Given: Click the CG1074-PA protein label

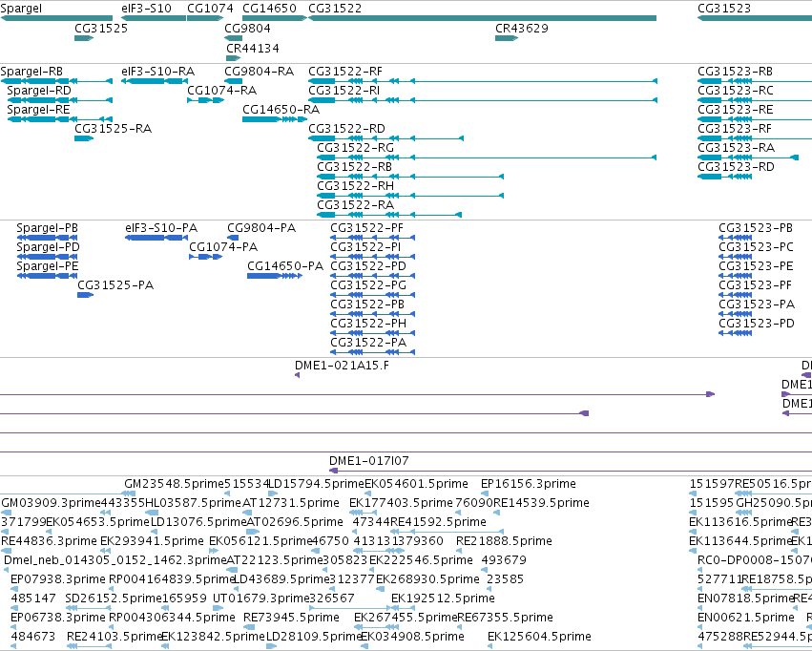Looking at the screenshot, I should click(223, 247).
